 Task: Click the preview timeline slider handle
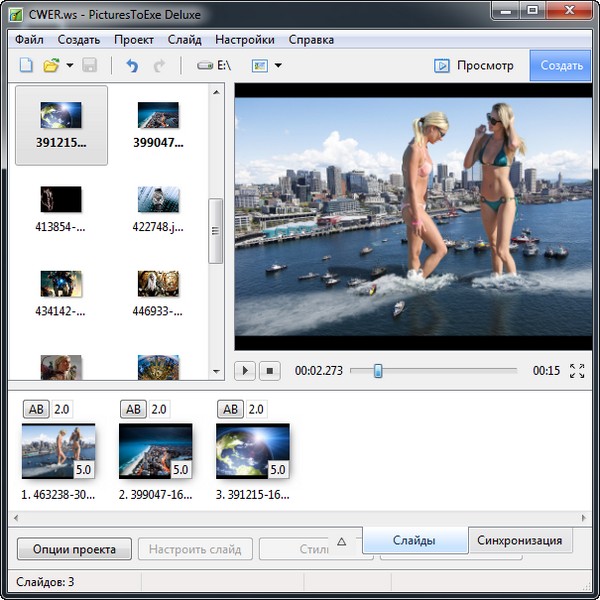pyautogui.click(x=378, y=371)
